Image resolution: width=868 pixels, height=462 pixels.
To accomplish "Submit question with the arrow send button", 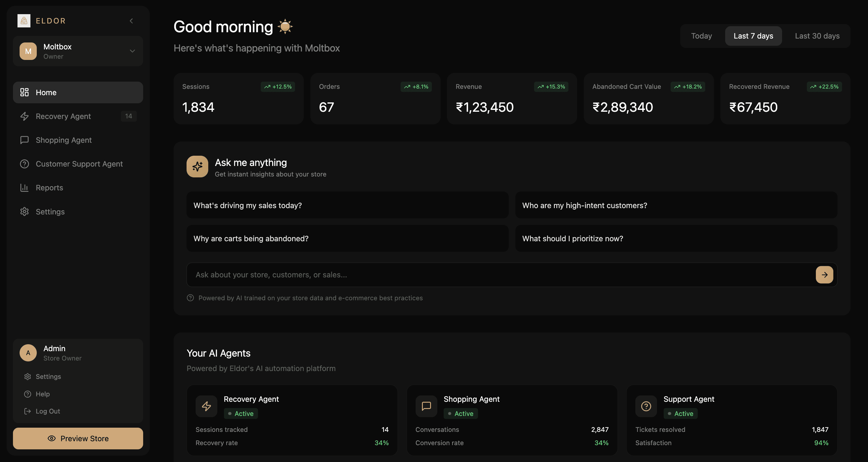I will pyautogui.click(x=824, y=275).
